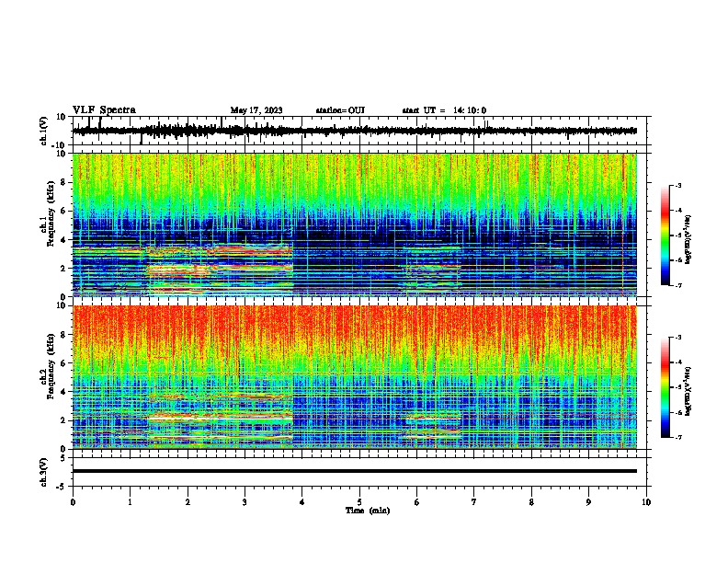This screenshot has width=728, height=563.
Task: Click the ch.1 color scale bar
Action: pos(665,236)
